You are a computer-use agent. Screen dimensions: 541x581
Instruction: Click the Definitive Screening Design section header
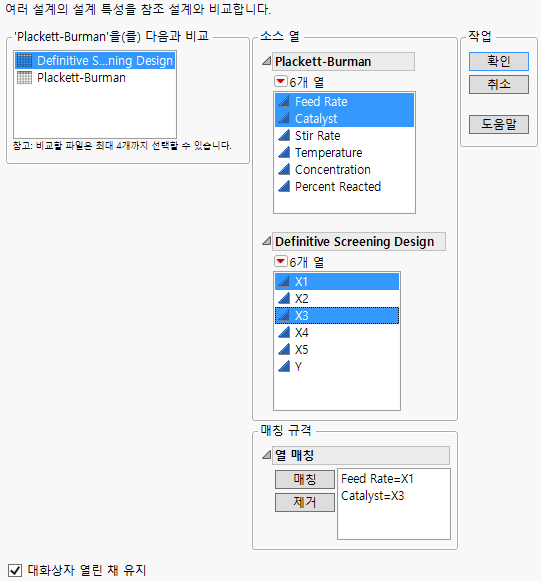[x=359, y=241]
